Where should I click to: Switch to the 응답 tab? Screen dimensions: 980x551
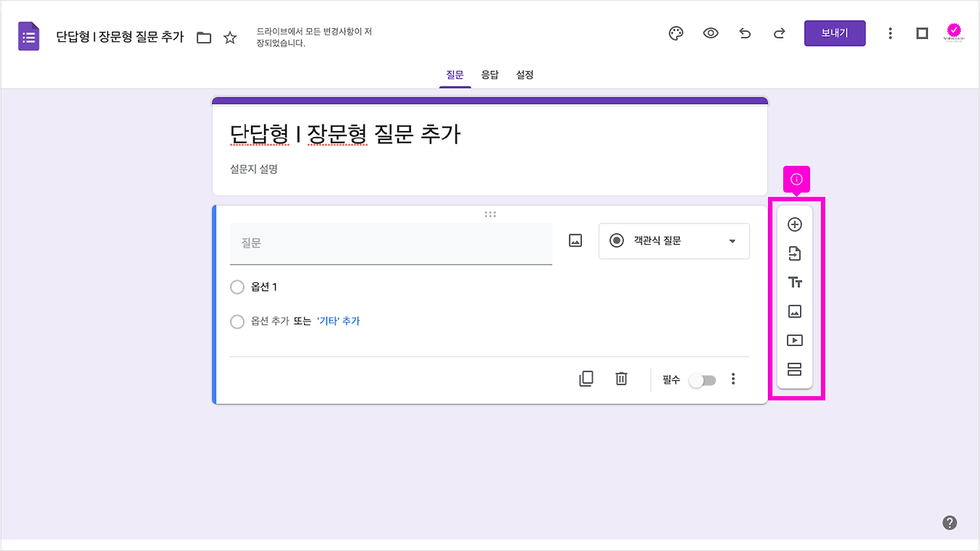click(x=490, y=74)
